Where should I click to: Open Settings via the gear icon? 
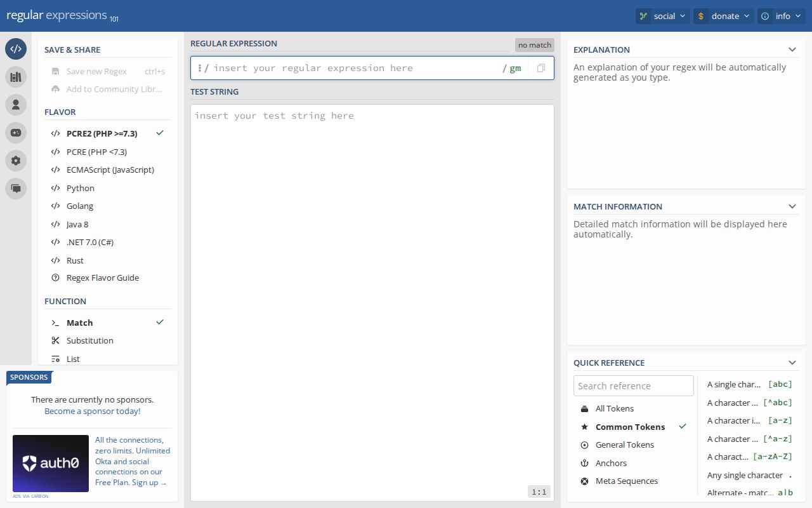[16, 161]
